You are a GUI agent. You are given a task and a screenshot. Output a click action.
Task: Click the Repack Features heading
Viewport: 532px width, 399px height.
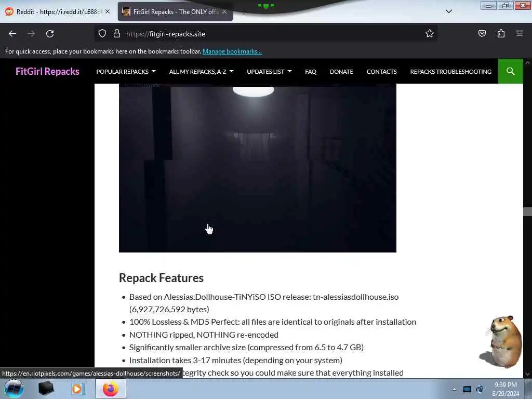161,278
